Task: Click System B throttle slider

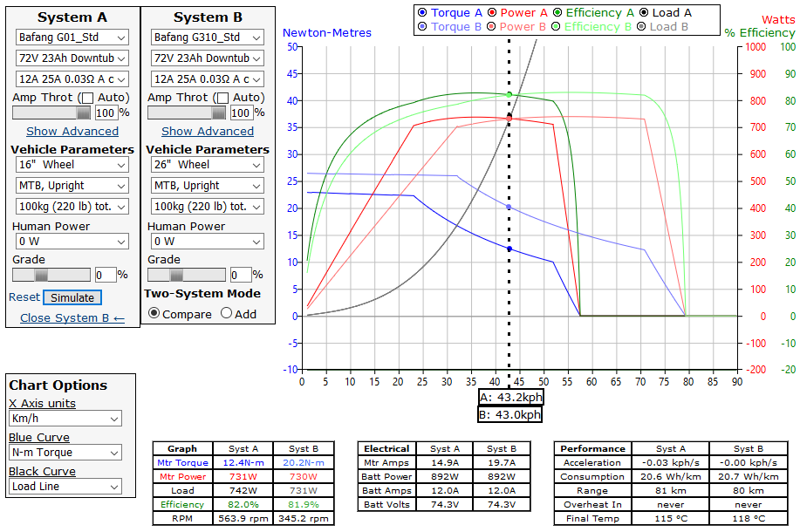Action: (x=187, y=113)
